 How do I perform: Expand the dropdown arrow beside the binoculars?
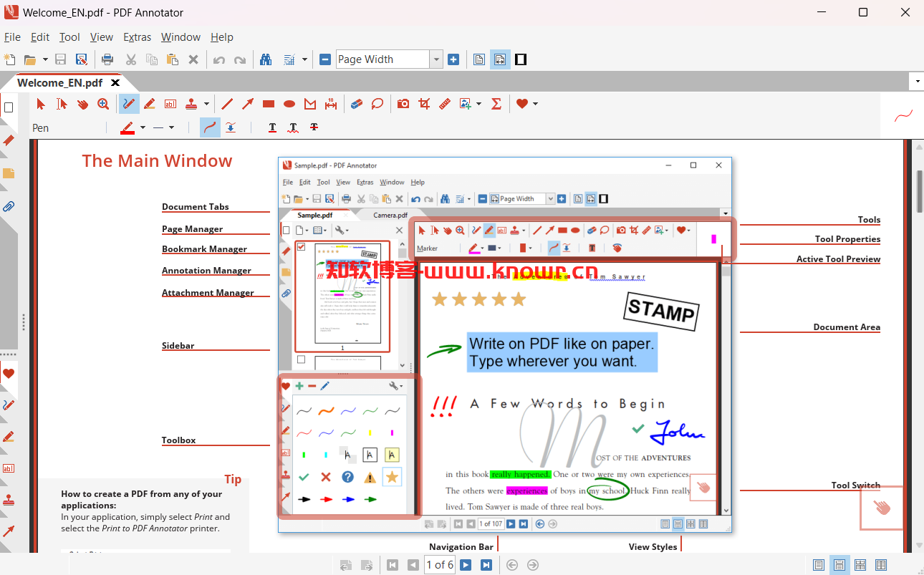(304, 59)
